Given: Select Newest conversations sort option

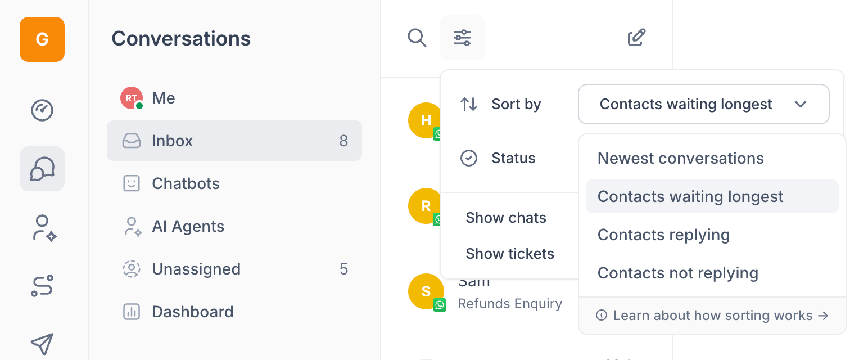Looking at the screenshot, I should (680, 159).
